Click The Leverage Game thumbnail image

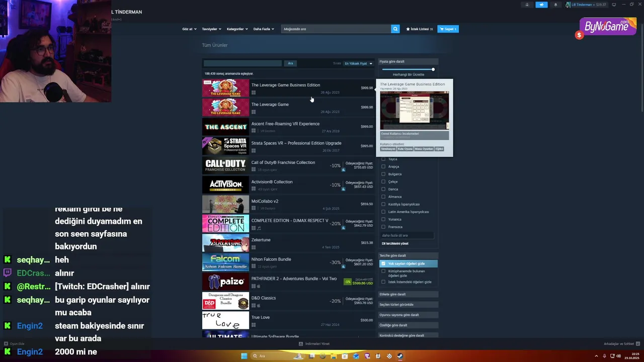click(x=225, y=108)
